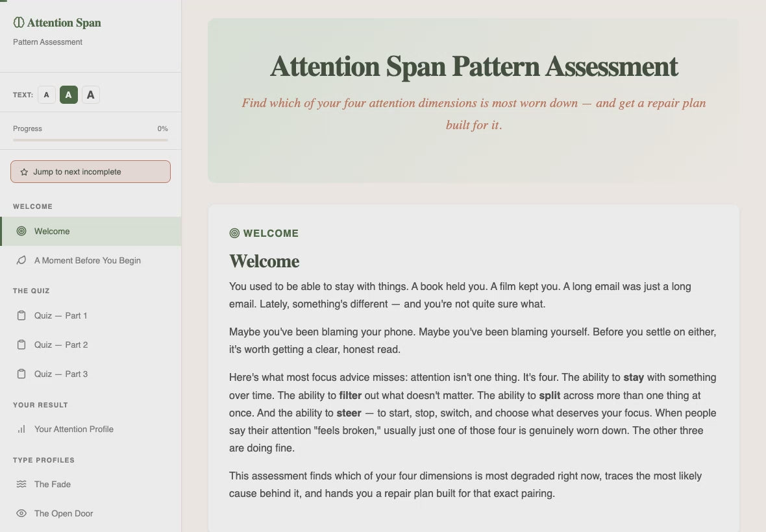Select the medium A text size
766x532 pixels.
point(68,95)
